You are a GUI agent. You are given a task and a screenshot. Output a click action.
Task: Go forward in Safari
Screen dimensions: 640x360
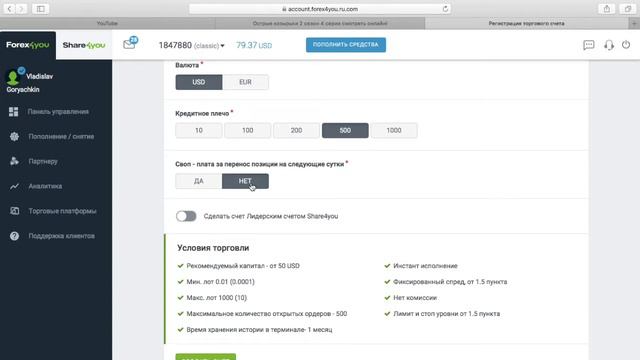22,9
